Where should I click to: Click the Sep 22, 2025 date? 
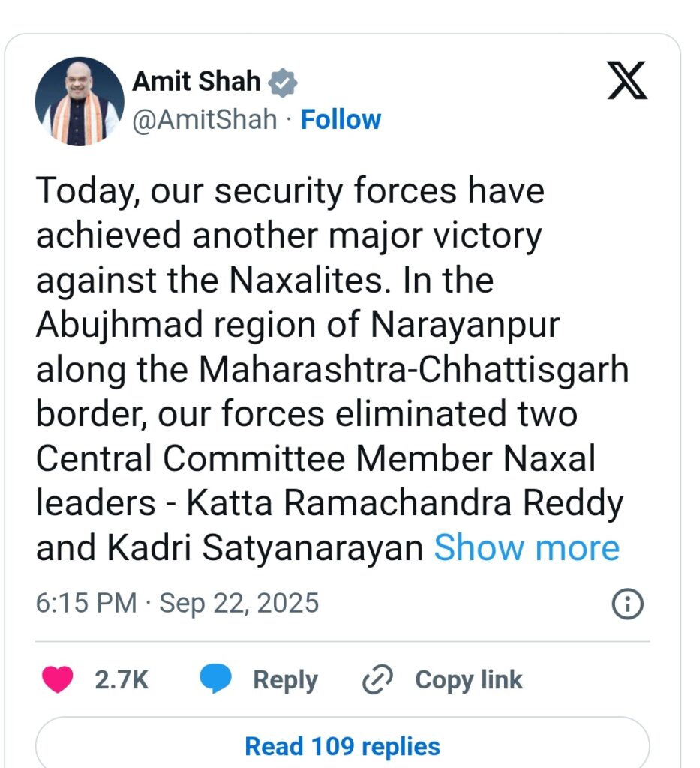(239, 603)
